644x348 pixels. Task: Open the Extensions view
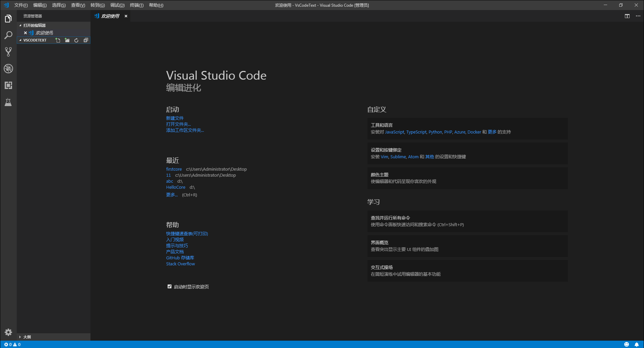tap(8, 85)
